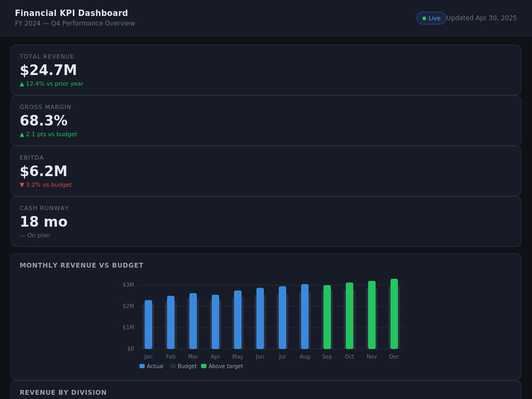The image size is (532, 399).
Task: Click '2.1 pts vs budget' text
Action: pyautogui.click(x=51, y=135)
